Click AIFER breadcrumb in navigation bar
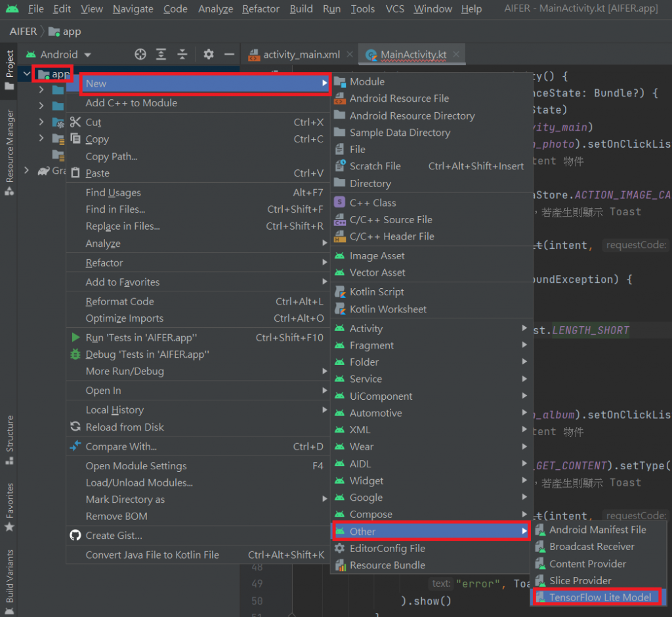The height and width of the screenshot is (617, 672). pos(23,32)
